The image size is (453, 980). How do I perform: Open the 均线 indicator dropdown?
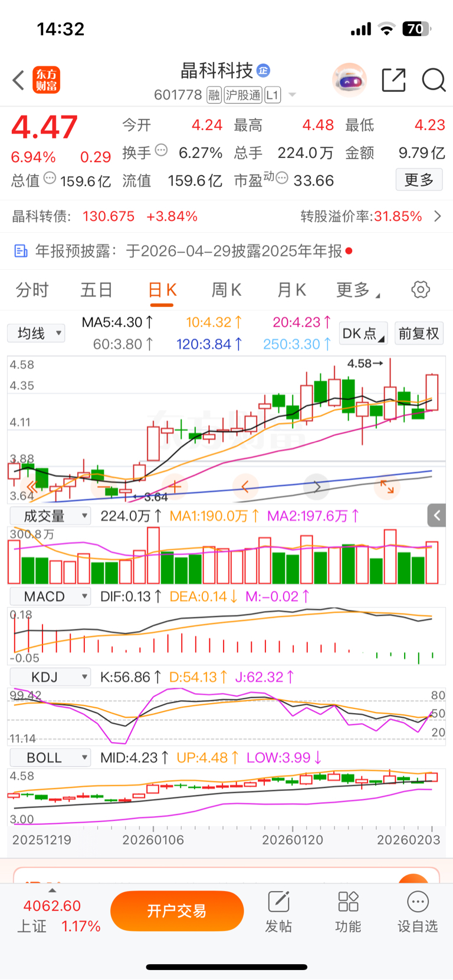point(36,334)
